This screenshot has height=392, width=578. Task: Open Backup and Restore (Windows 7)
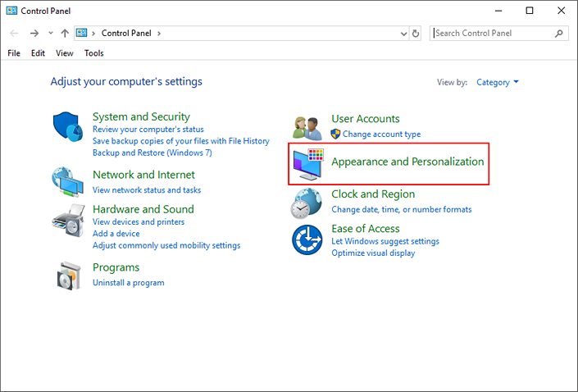click(x=152, y=153)
